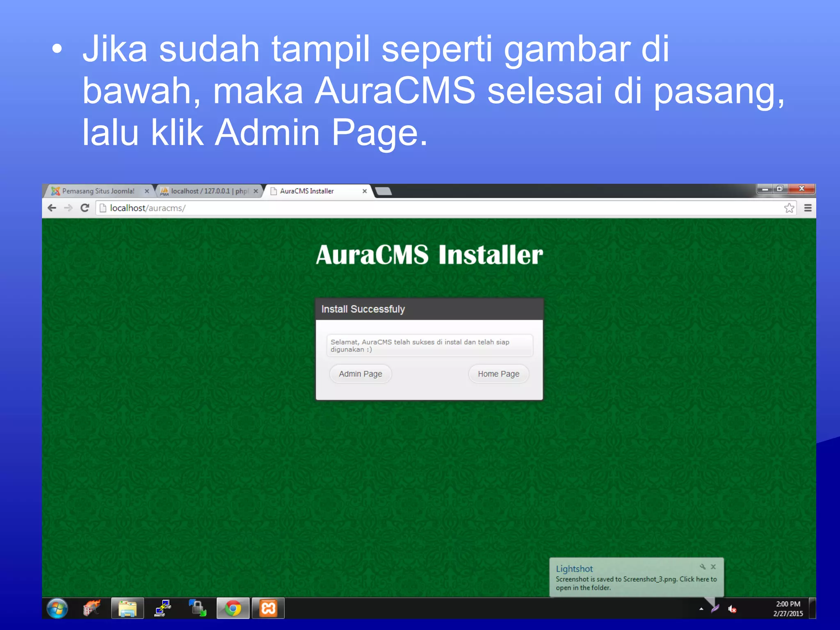
Task: Click the browser forward arrow
Action: pos(68,208)
